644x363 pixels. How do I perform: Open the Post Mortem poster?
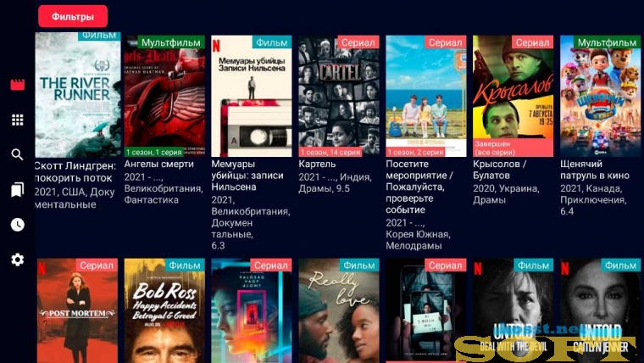coord(77,310)
